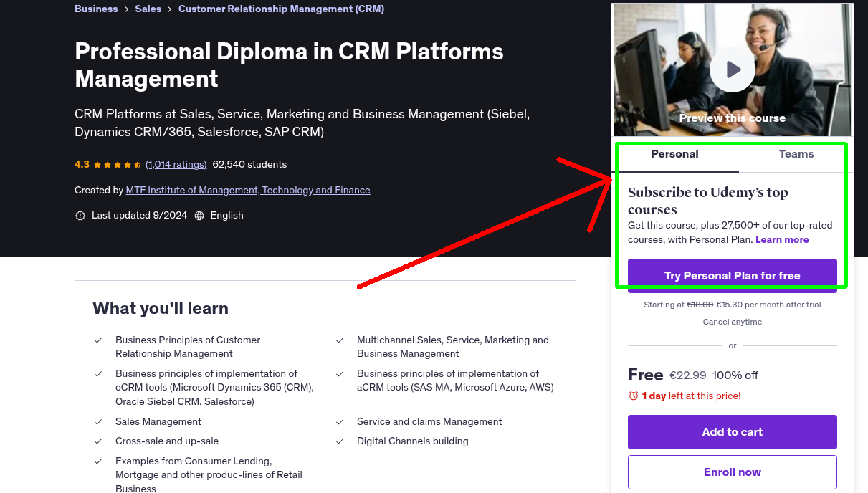The width and height of the screenshot is (868, 493).
Task: Switch to the Personal tab
Action: 674,154
